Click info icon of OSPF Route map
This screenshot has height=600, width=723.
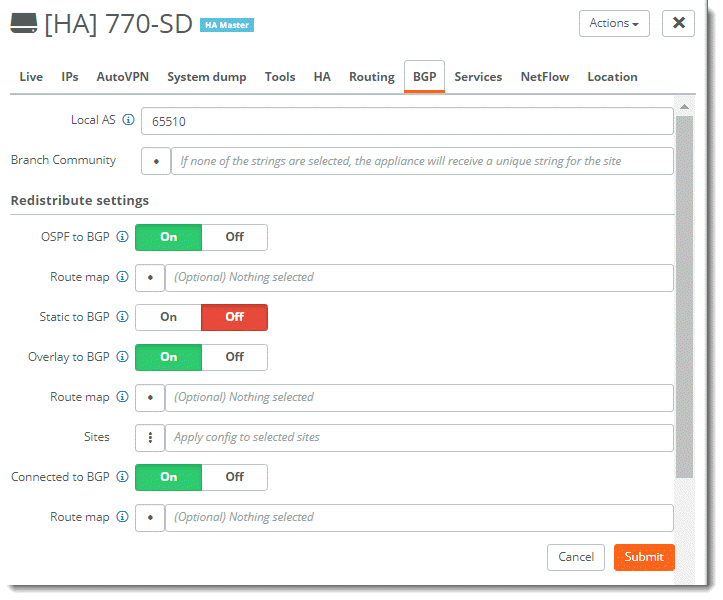coord(122,277)
